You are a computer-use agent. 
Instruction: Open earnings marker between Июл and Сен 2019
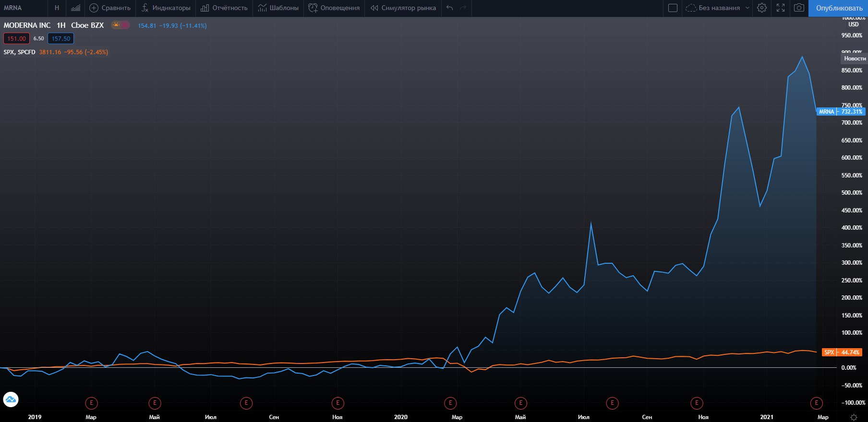coord(246,403)
